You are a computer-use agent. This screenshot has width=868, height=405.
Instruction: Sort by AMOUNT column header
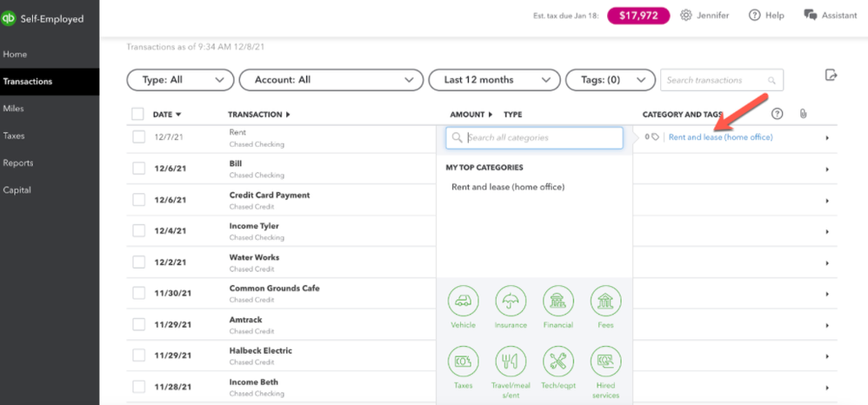click(471, 115)
